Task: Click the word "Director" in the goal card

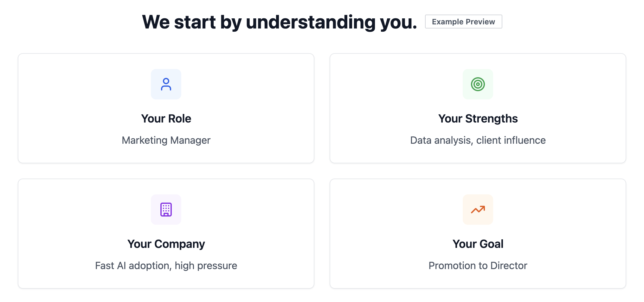Action: pos(509,266)
